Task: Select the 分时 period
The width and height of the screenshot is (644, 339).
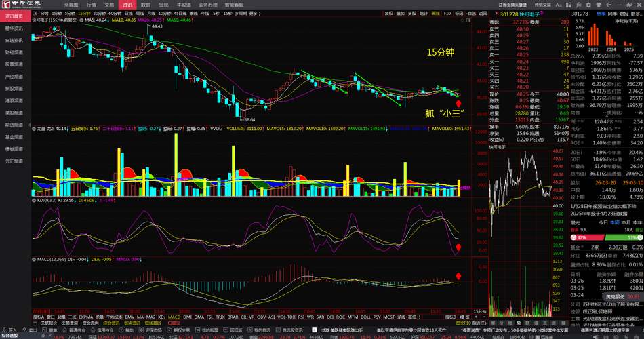Action: (x=44, y=13)
